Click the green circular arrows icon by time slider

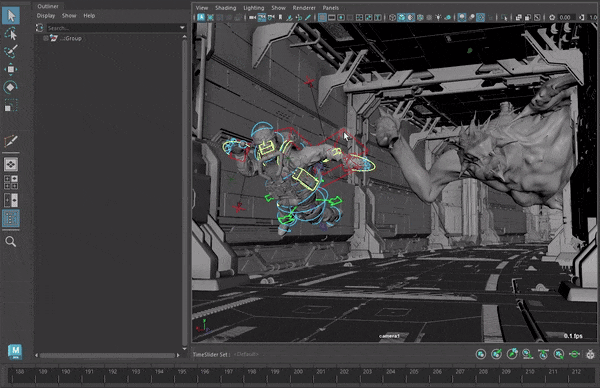(575, 354)
